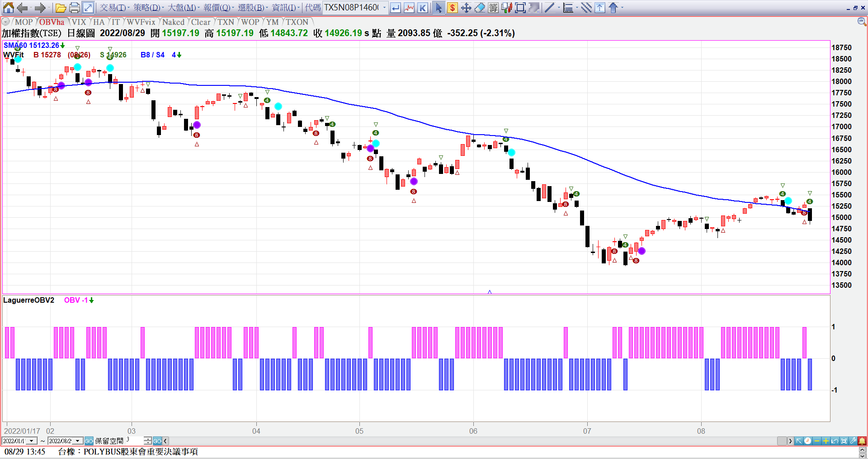Click the symbol code input field
The height and width of the screenshot is (459, 868).
pos(352,8)
